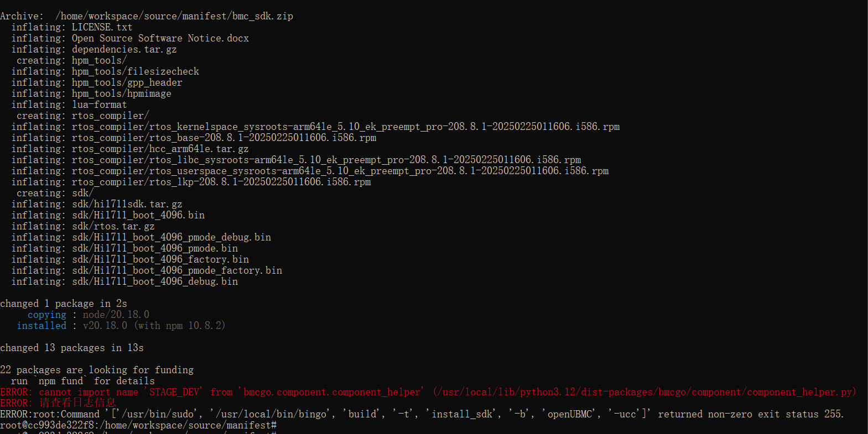Click the dependencies.tar.gz file name
Image resolution: width=868 pixels, height=434 pixels.
pyautogui.click(x=124, y=49)
